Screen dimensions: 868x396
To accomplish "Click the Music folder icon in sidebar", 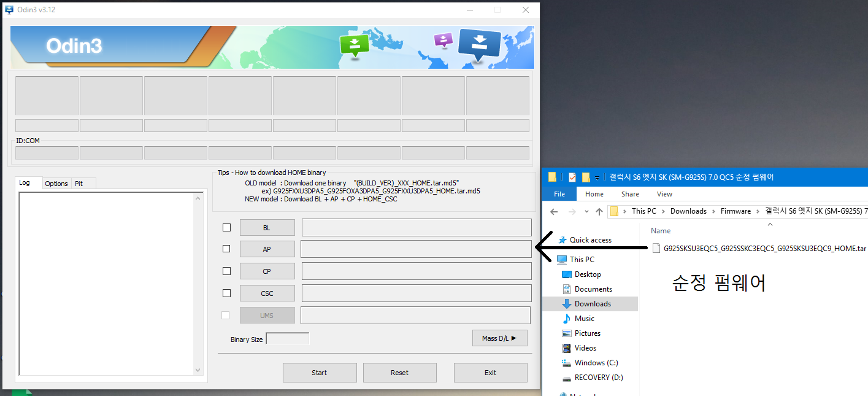I will [x=567, y=319].
